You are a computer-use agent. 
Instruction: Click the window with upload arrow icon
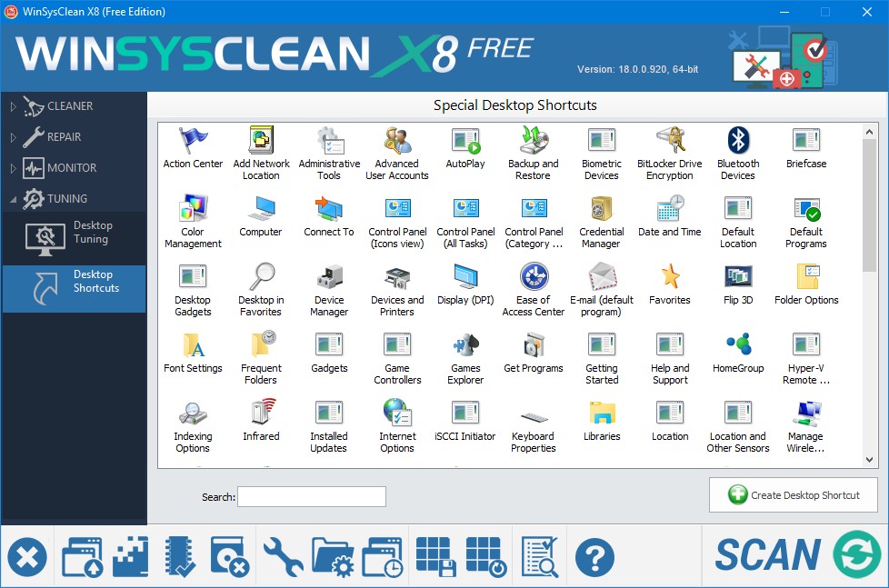(83, 557)
